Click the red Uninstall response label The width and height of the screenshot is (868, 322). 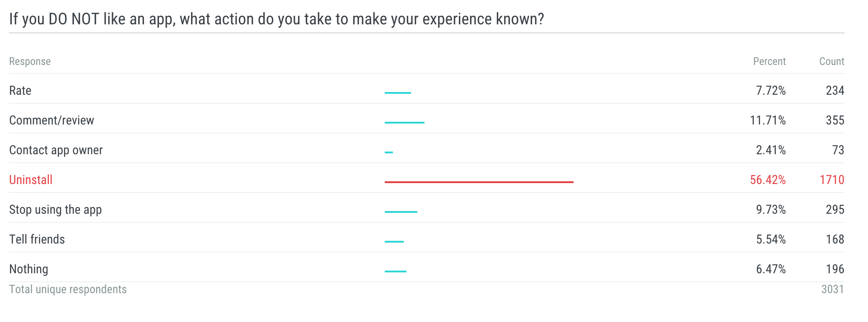(x=31, y=180)
